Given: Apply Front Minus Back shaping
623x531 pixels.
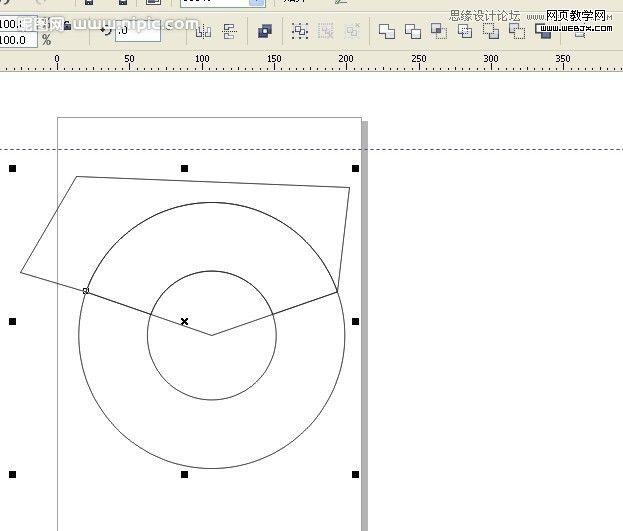Looking at the screenshot, I should [491, 31].
